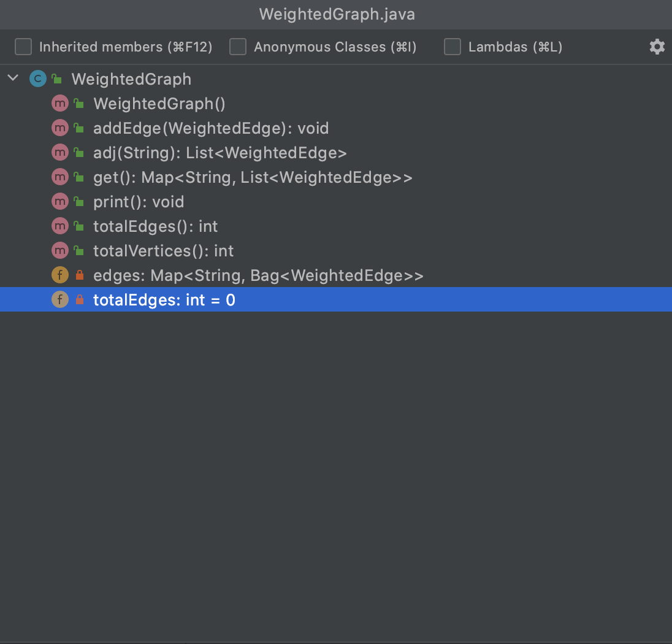Click the private lock icon beside totalEdges field
The width and height of the screenshot is (672, 644).
[x=80, y=299]
